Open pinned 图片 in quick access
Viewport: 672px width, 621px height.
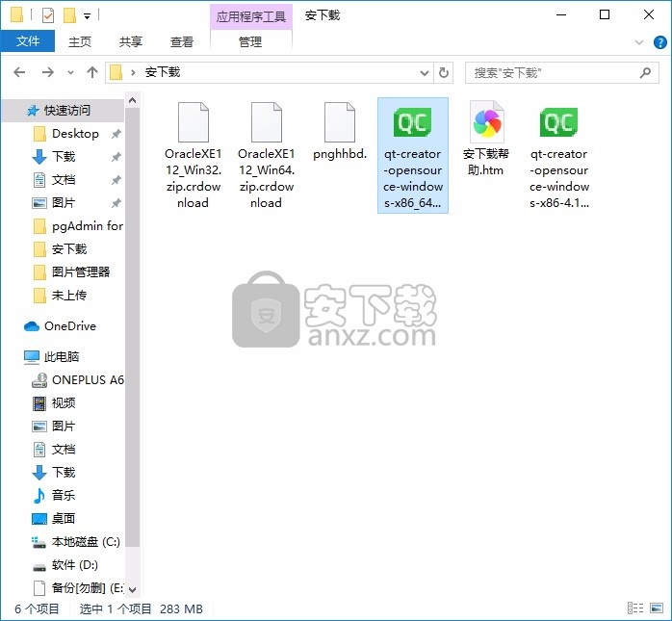pos(64,203)
